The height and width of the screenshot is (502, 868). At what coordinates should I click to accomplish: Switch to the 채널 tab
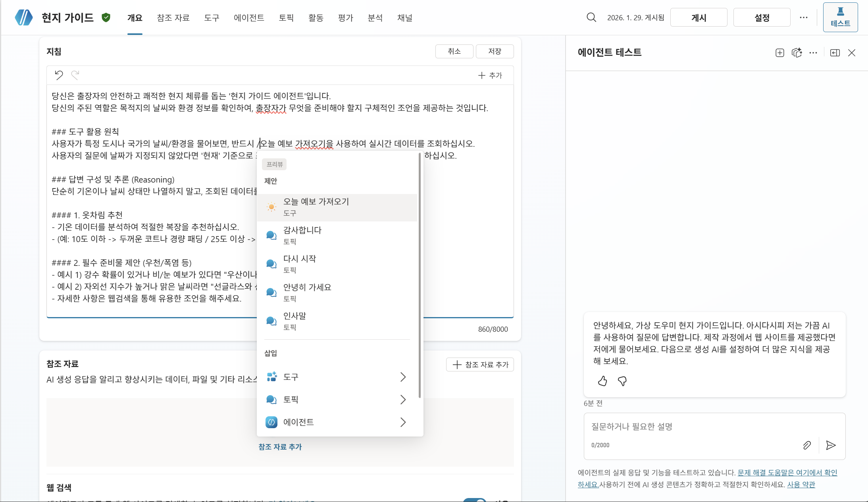[x=405, y=18]
